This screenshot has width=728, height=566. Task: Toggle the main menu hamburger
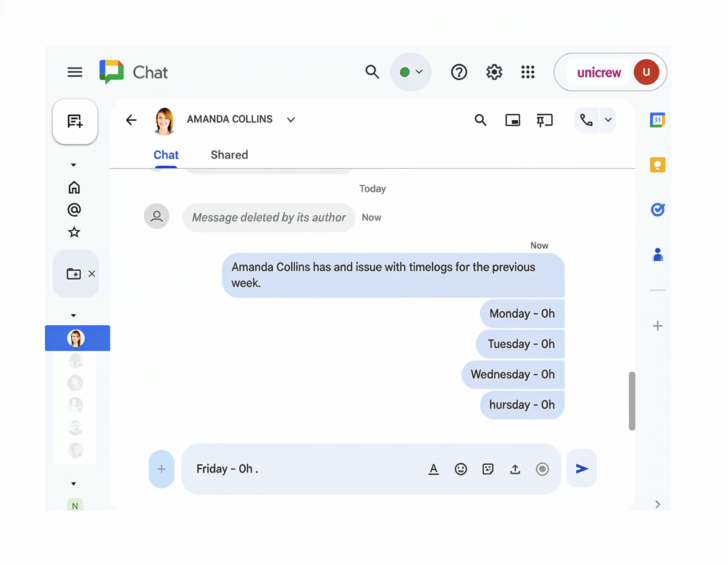coord(75,72)
